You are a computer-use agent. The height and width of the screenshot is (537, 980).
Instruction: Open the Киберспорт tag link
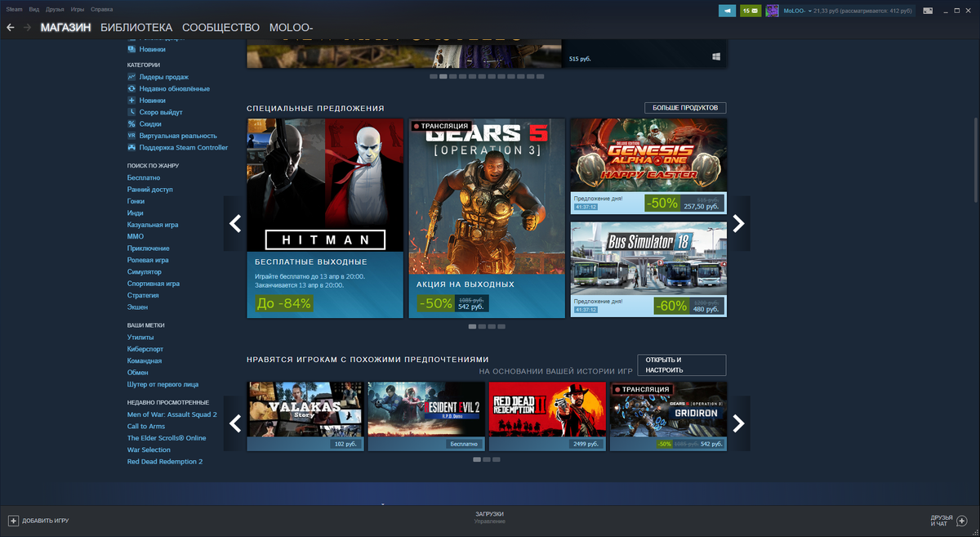click(145, 349)
